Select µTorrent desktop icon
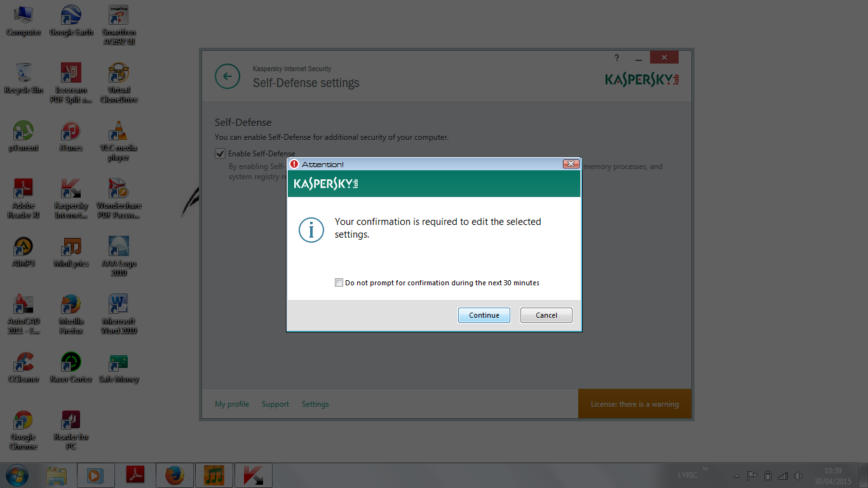 (24, 136)
